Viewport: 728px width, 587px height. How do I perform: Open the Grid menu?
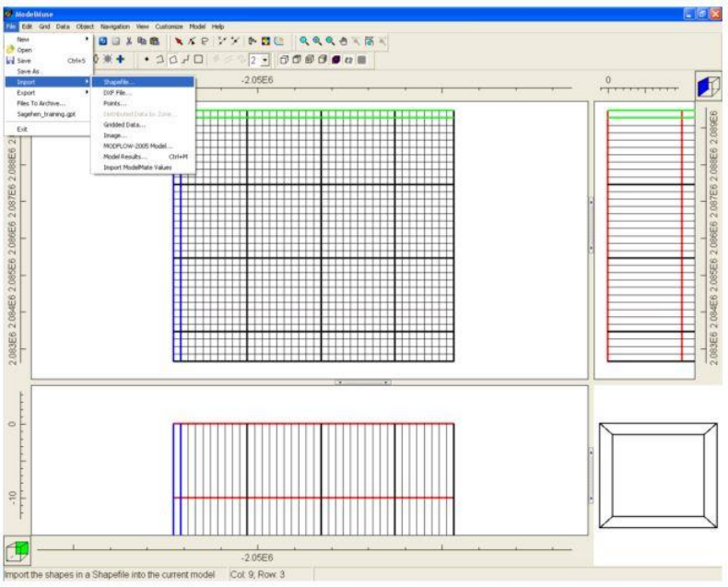pos(44,27)
